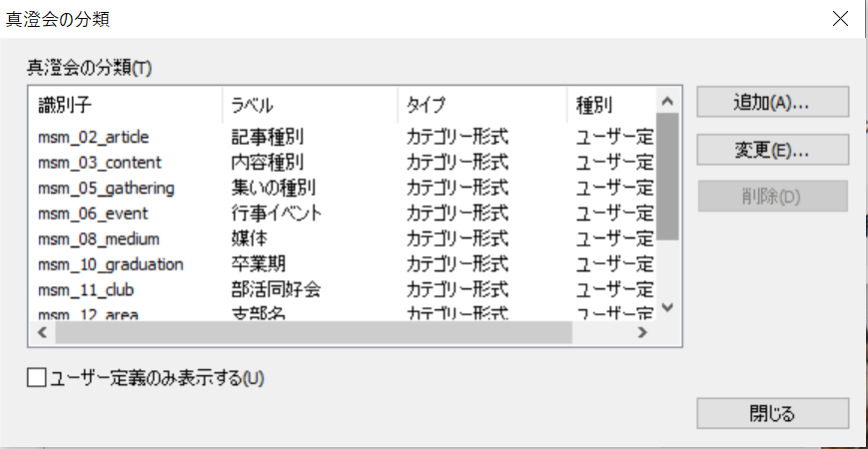Image resolution: width=868 pixels, height=449 pixels.
Task: Click the horizontal scrollbar right arrow
Action: [644, 333]
